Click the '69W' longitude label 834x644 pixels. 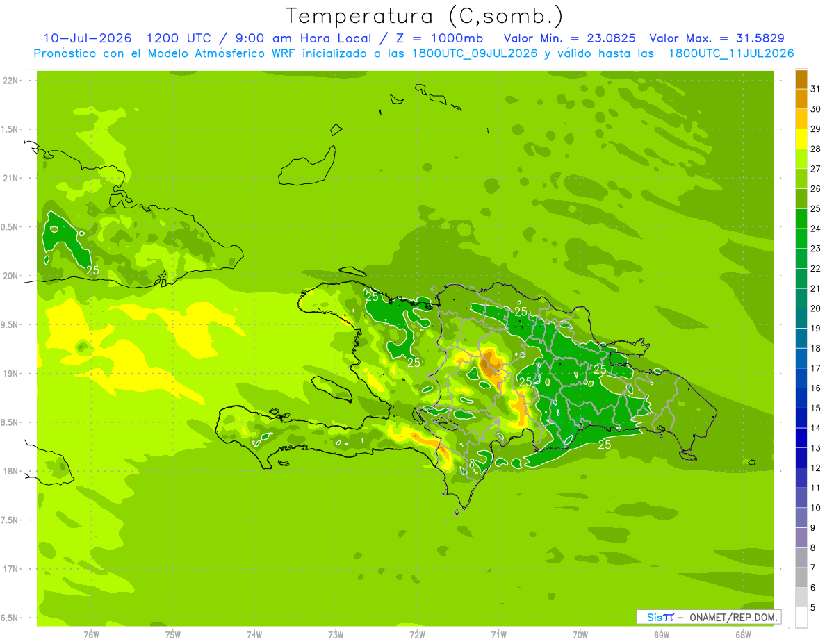[x=662, y=635]
